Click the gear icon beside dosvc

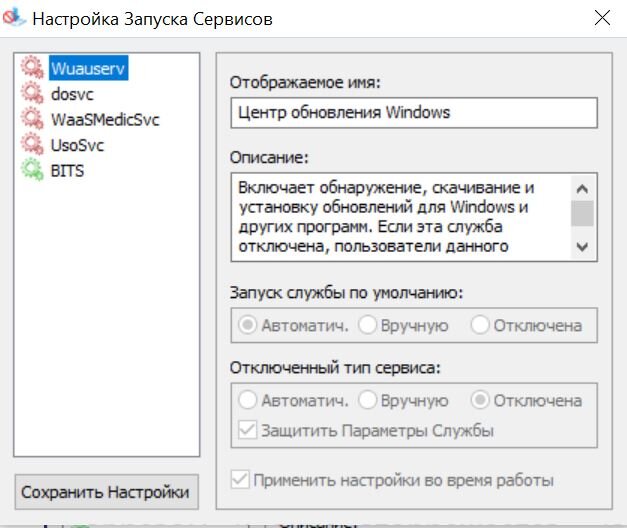tap(32, 93)
